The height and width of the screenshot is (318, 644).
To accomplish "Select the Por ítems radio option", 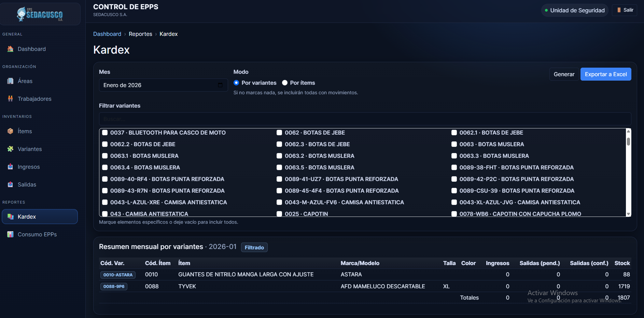I will point(285,83).
